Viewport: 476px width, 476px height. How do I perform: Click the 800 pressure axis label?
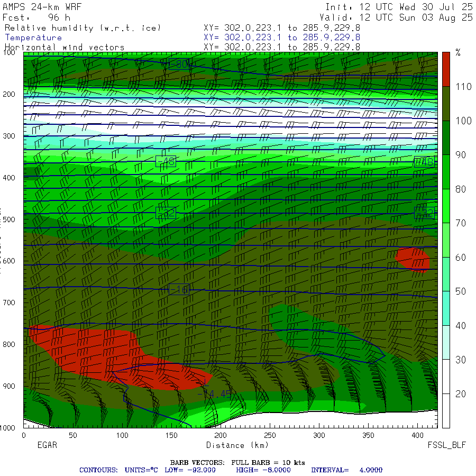[9, 344]
